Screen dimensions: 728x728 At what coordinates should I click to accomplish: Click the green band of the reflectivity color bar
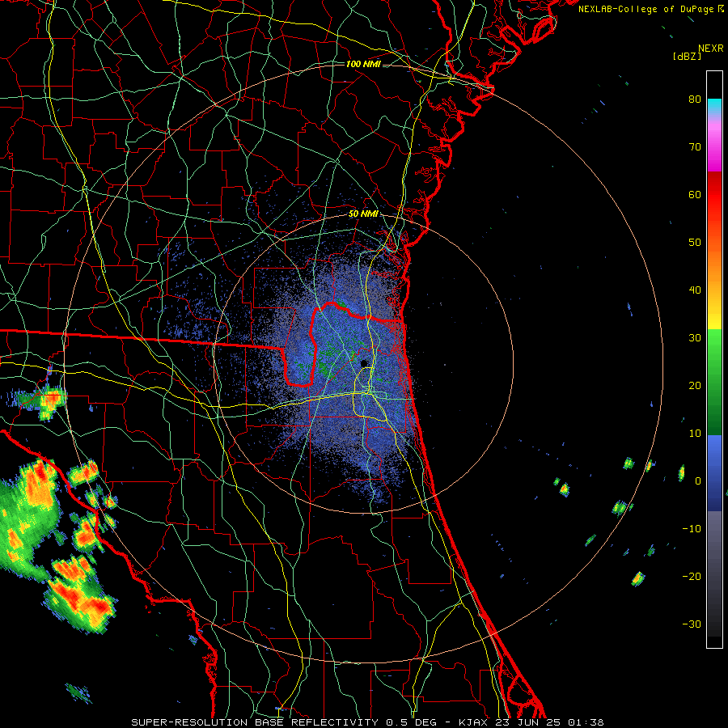pos(714,382)
